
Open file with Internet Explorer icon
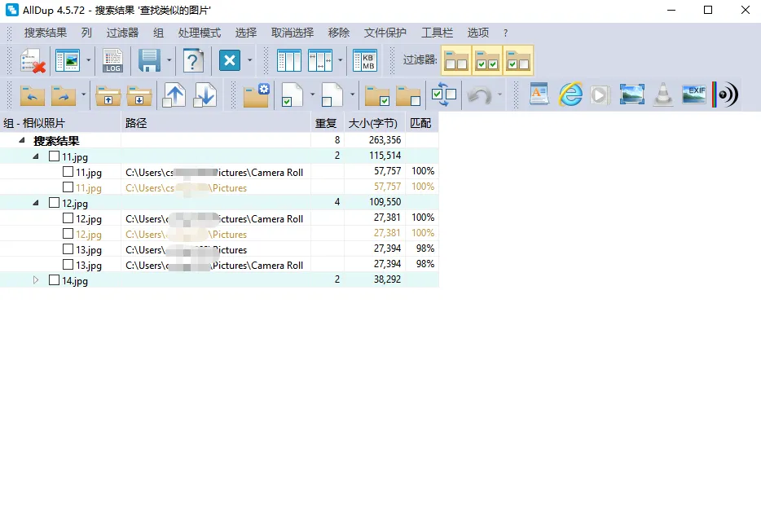point(570,95)
